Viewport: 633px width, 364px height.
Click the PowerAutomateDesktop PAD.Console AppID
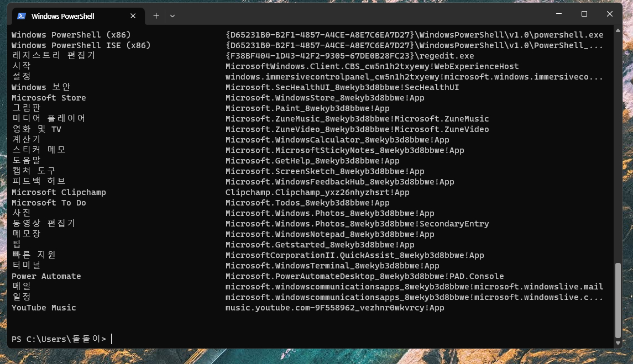tap(364, 276)
